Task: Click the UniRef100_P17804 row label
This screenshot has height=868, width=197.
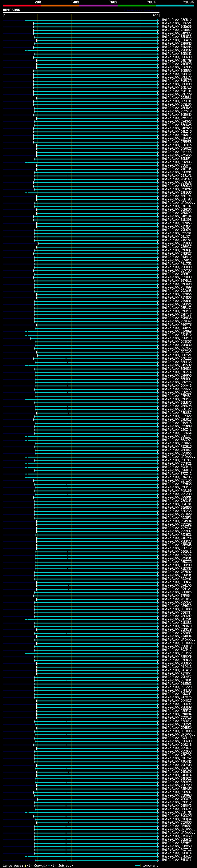Action: point(177,674)
